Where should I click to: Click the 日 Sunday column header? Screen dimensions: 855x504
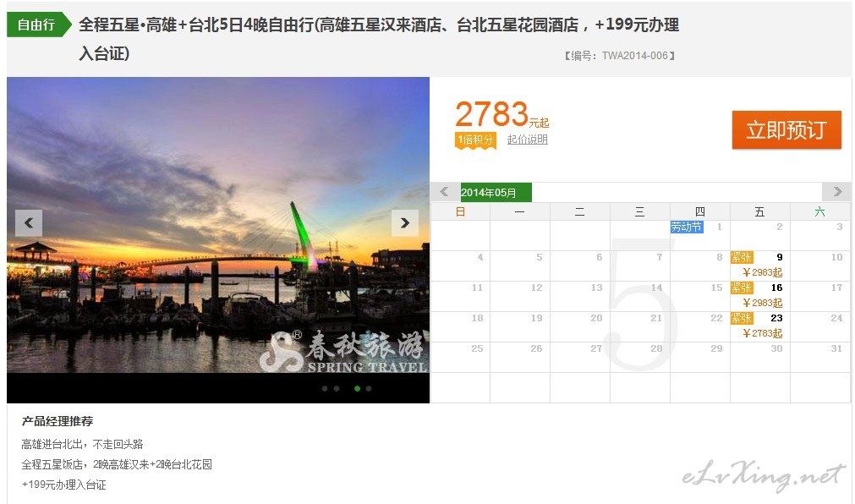coord(461,211)
